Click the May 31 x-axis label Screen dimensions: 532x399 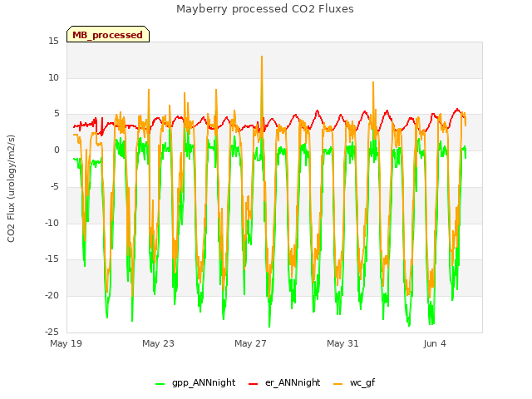342,343
